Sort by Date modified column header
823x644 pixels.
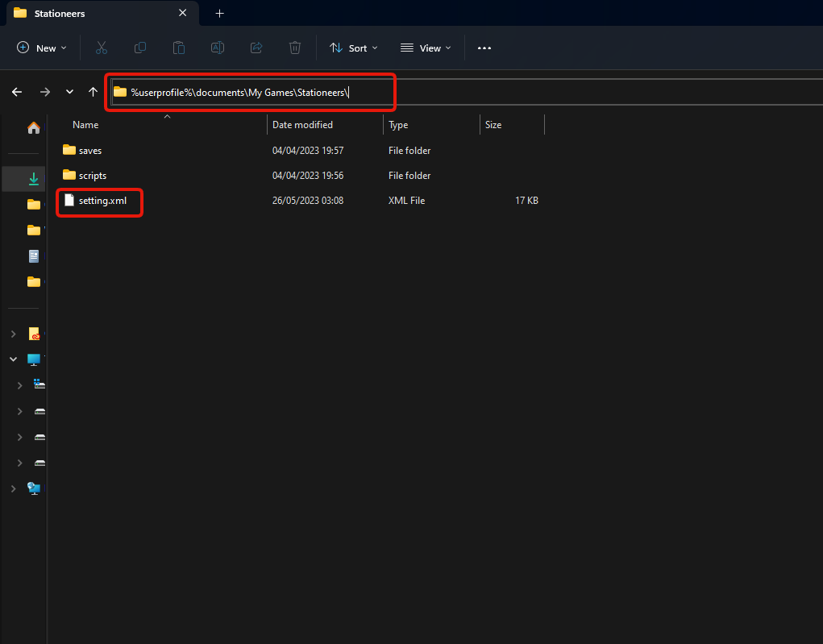[302, 125]
